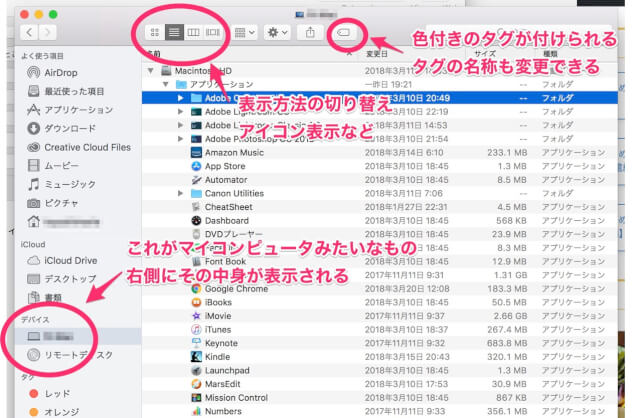
Task: Select Font Book in the list
Action: (x=225, y=262)
